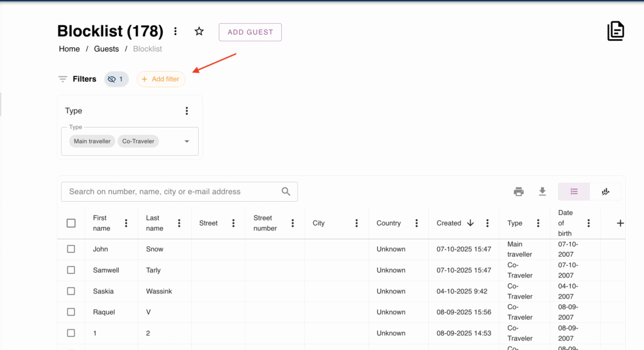Tick the checkbox for Samwell Tarly
The height and width of the screenshot is (350, 644).
pos(71,270)
